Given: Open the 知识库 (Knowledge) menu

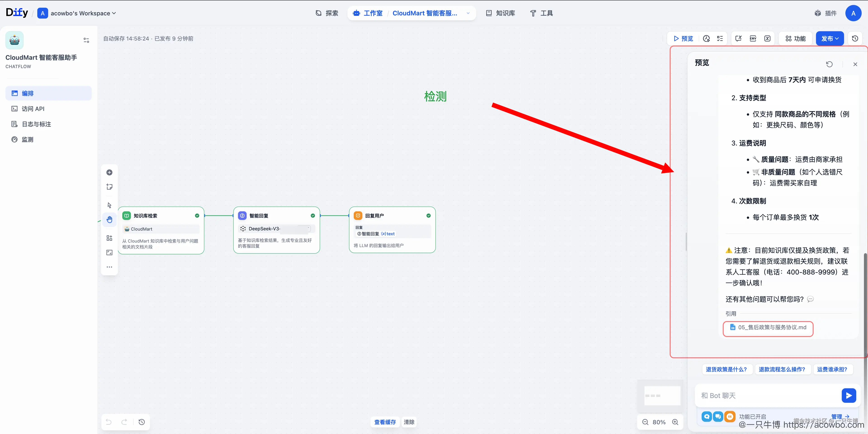Looking at the screenshot, I should click(500, 13).
